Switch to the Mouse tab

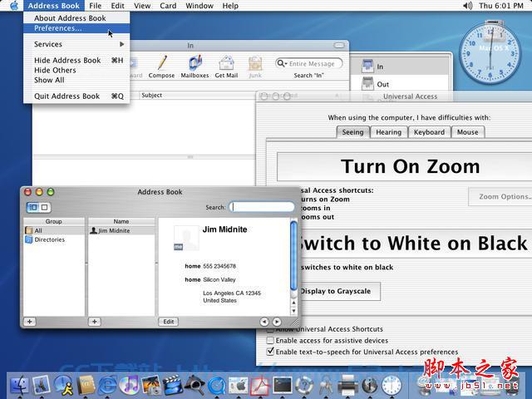467,132
